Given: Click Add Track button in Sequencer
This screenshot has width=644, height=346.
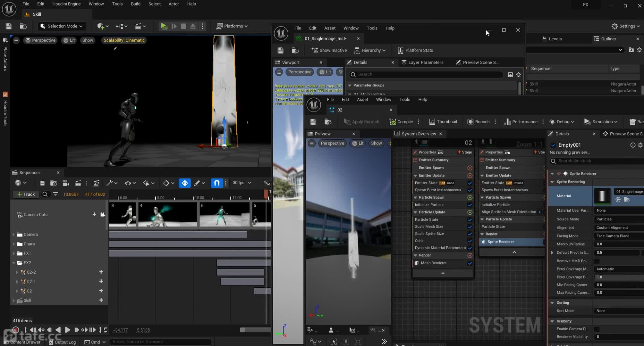Looking at the screenshot, I should (26, 194).
